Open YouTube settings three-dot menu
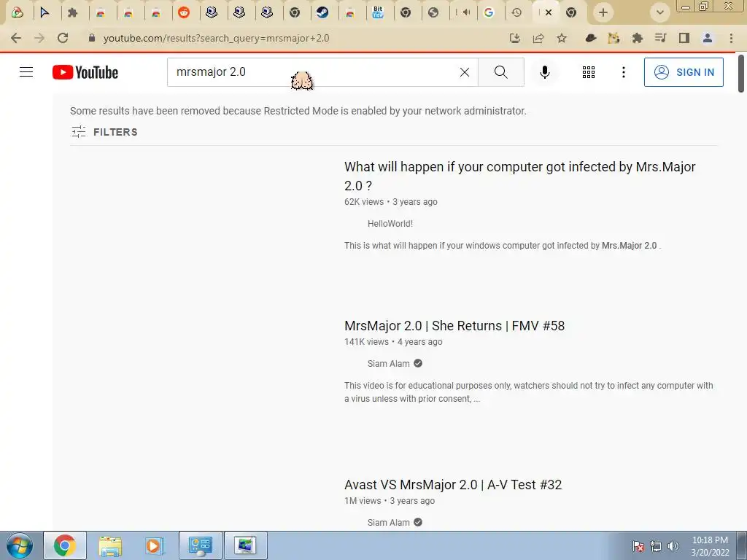This screenshot has width=747, height=560. coord(623,72)
